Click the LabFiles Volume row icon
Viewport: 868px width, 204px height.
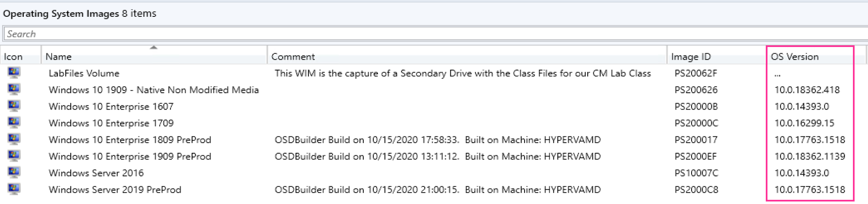[x=13, y=73]
